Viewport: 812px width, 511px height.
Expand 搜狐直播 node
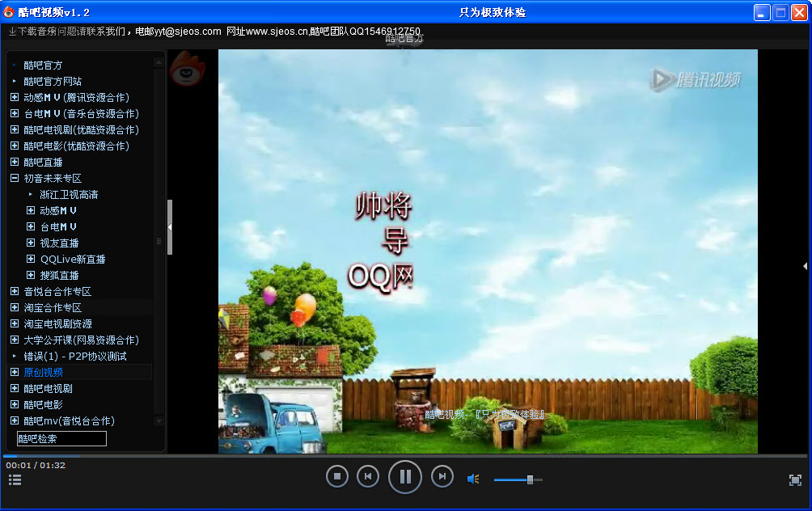point(31,275)
